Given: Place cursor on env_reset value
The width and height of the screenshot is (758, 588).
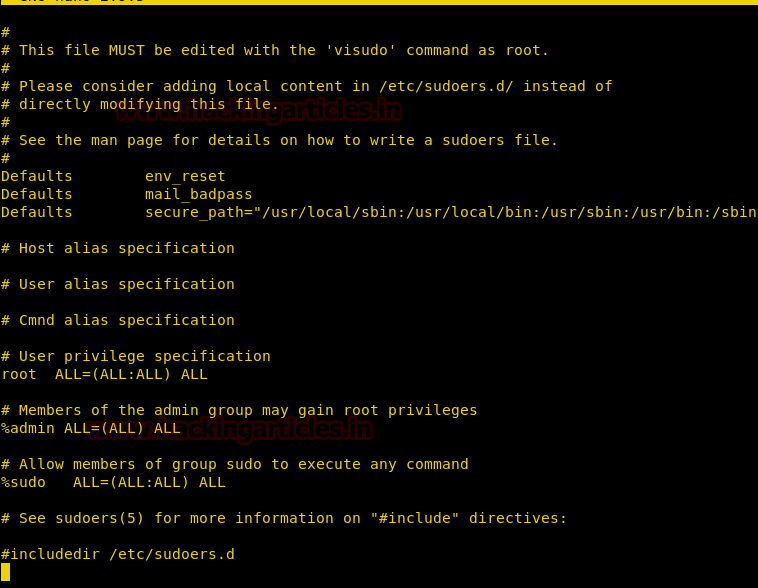Looking at the screenshot, I should click(185, 176).
